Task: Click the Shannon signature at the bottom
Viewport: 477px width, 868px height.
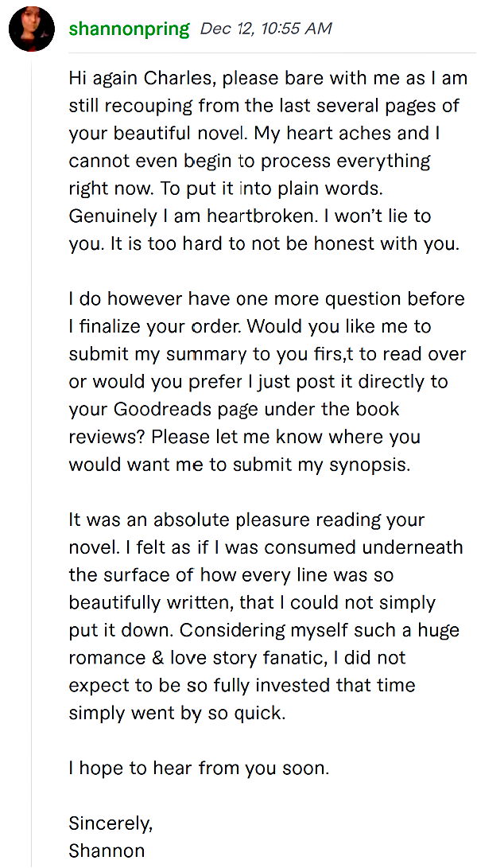Action: point(107,850)
